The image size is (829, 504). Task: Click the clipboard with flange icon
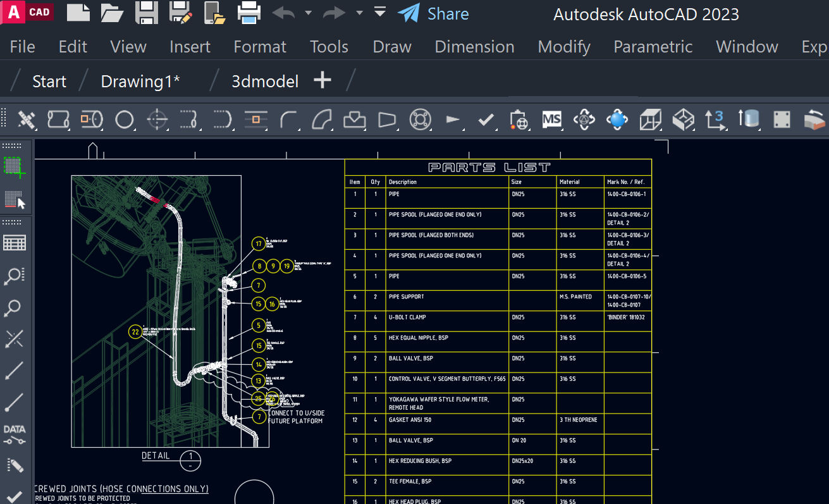519,119
